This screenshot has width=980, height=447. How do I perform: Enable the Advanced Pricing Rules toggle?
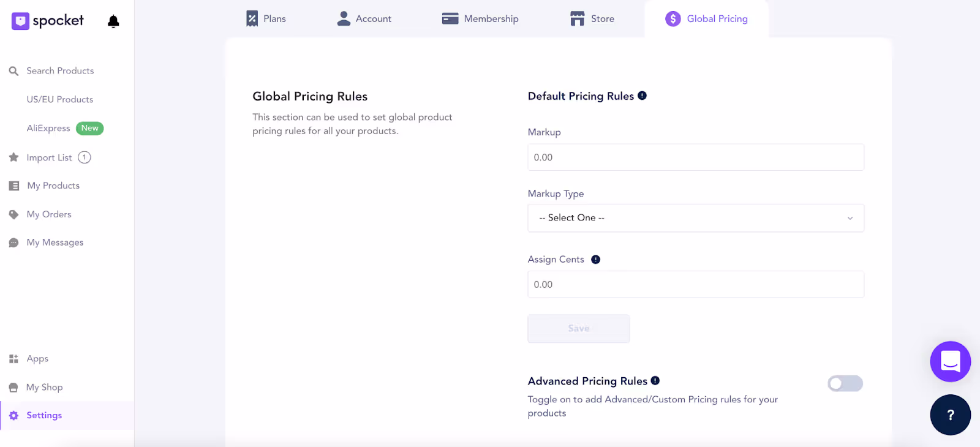coord(845,383)
